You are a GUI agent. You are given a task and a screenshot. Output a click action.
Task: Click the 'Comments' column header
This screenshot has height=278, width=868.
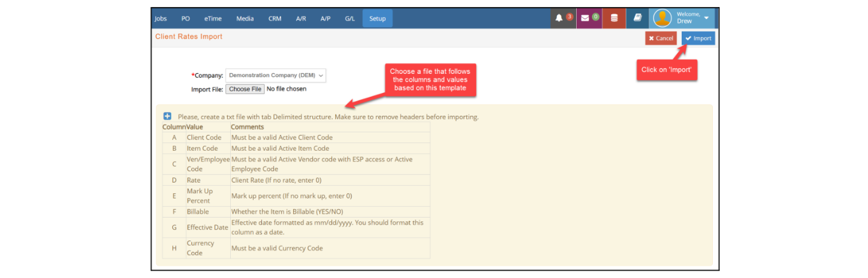(x=247, y=127)
